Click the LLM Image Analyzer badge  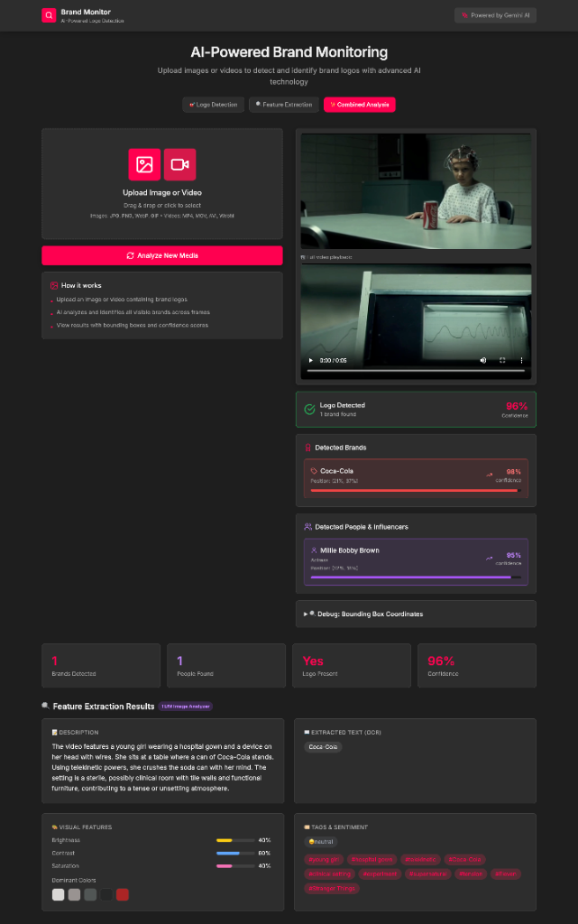(x=186, y=707)
